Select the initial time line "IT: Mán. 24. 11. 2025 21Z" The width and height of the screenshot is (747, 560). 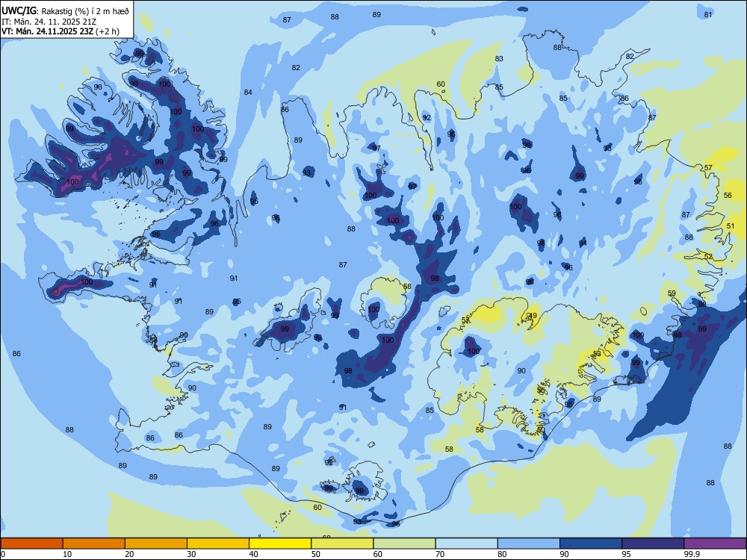click(51, 22)
